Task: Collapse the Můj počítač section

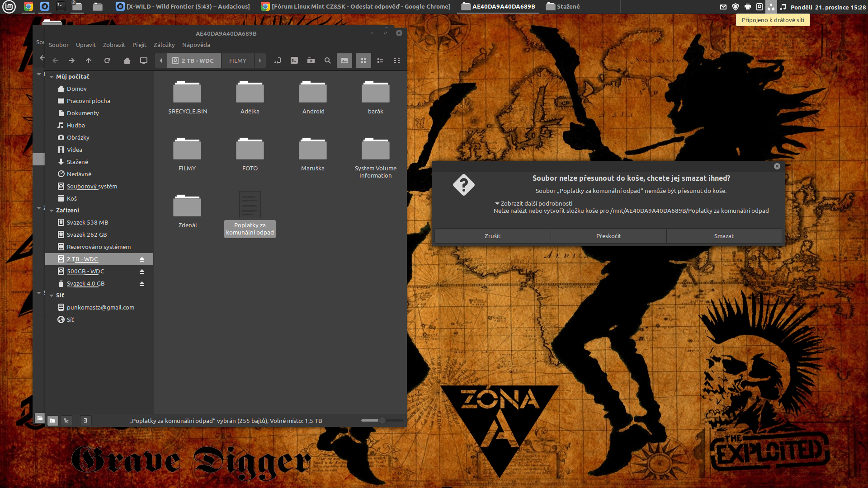Action: [52, 77]
